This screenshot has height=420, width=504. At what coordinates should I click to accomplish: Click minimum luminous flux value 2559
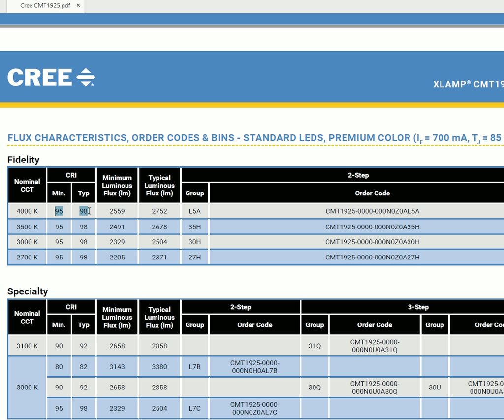[117, 211]
